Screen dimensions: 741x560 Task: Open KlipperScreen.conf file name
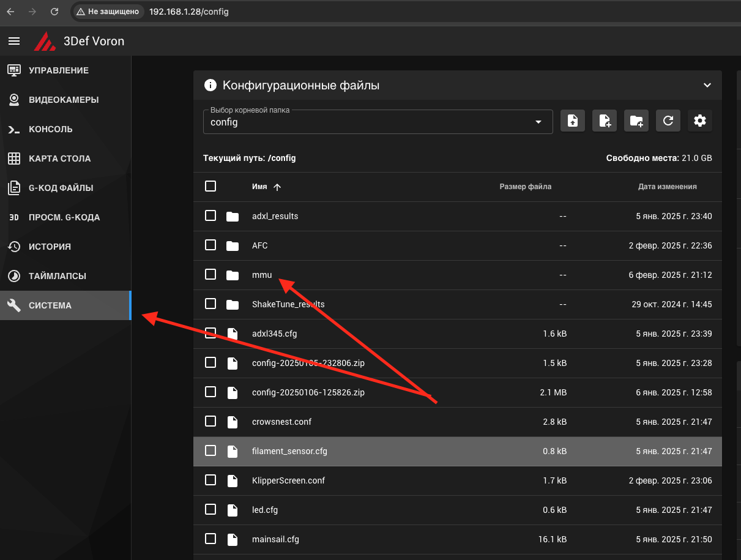tap(288, 480)
